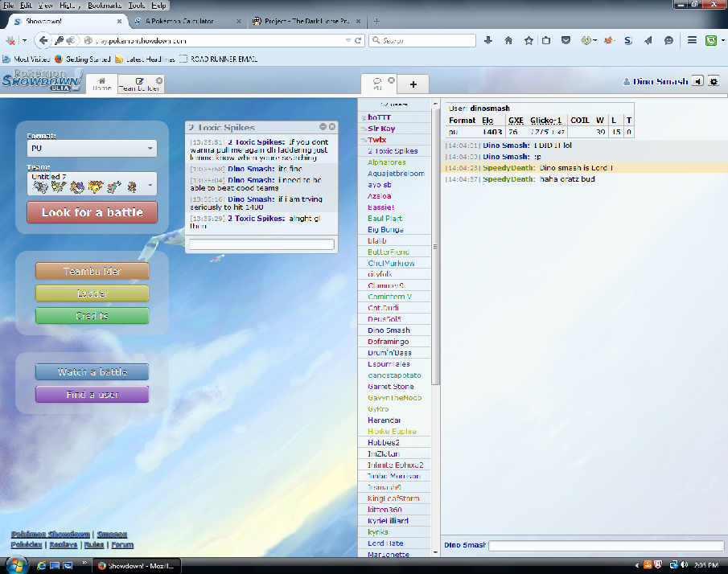Click the Credits button
The image size is (728, 574).
click(x=92, y=315)
